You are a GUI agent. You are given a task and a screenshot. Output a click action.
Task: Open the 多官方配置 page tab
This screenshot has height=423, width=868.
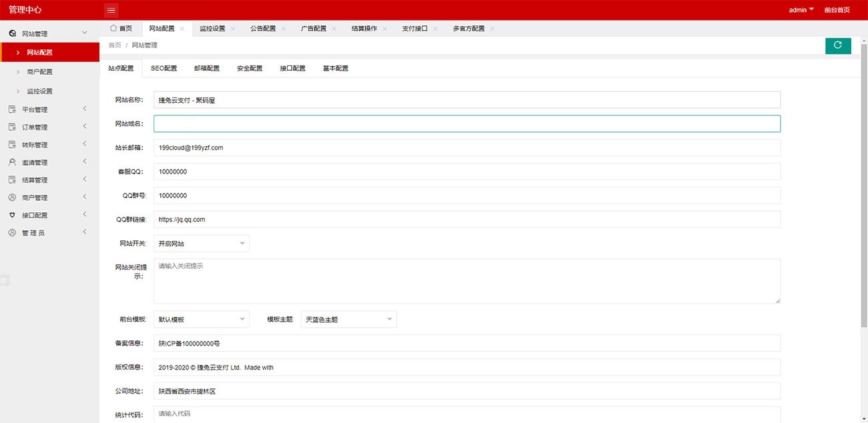point(469,29)
